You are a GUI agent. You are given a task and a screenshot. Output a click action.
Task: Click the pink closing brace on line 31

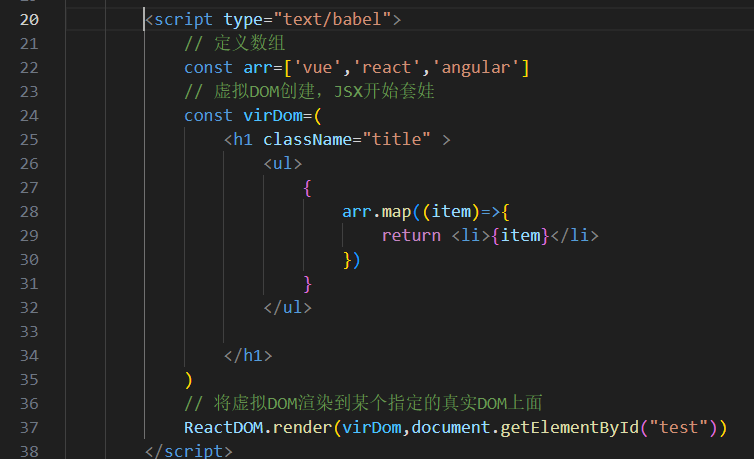pyautogui.click(x=308, y=284)
